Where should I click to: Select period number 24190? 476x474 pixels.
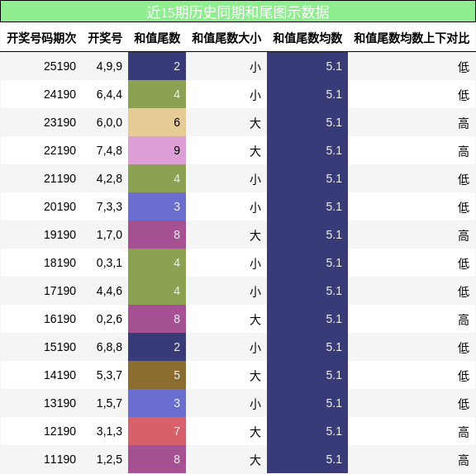[x=59, y=94]
